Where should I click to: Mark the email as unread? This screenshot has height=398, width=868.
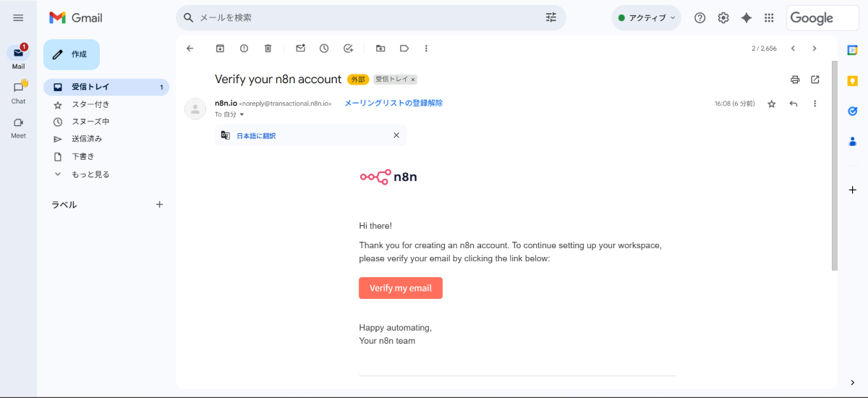300,48
